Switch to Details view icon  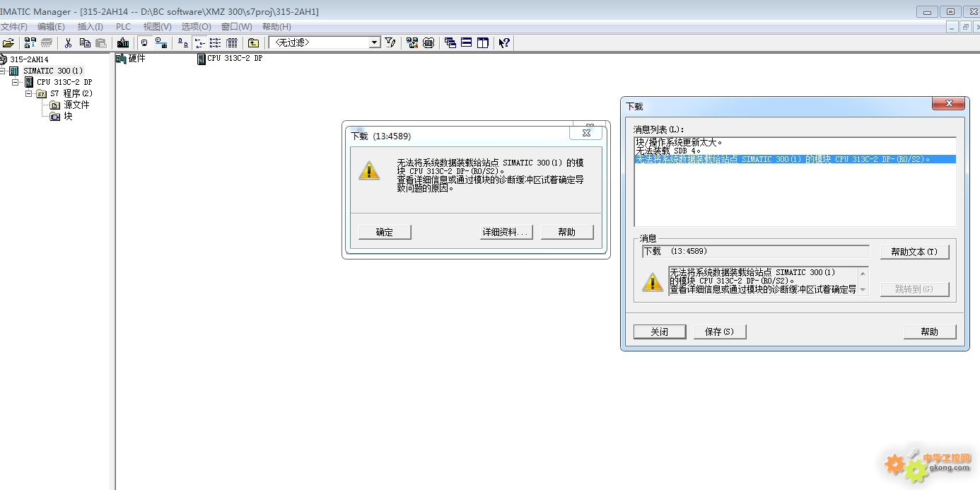(x=231, y=43)
